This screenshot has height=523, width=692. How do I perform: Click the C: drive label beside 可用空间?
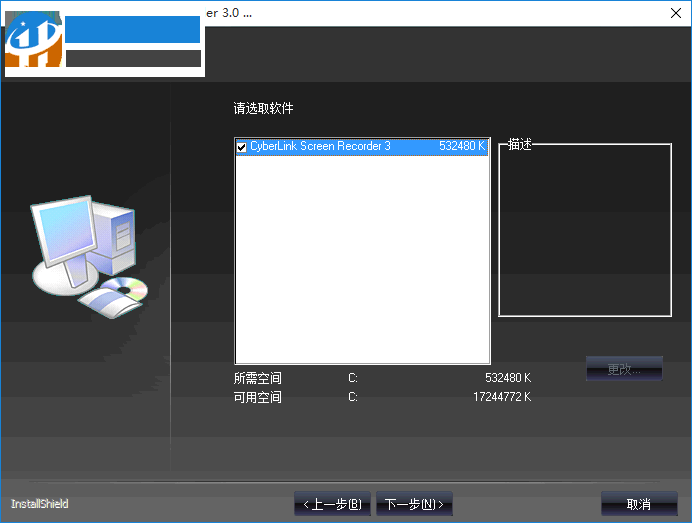(353, 397)
